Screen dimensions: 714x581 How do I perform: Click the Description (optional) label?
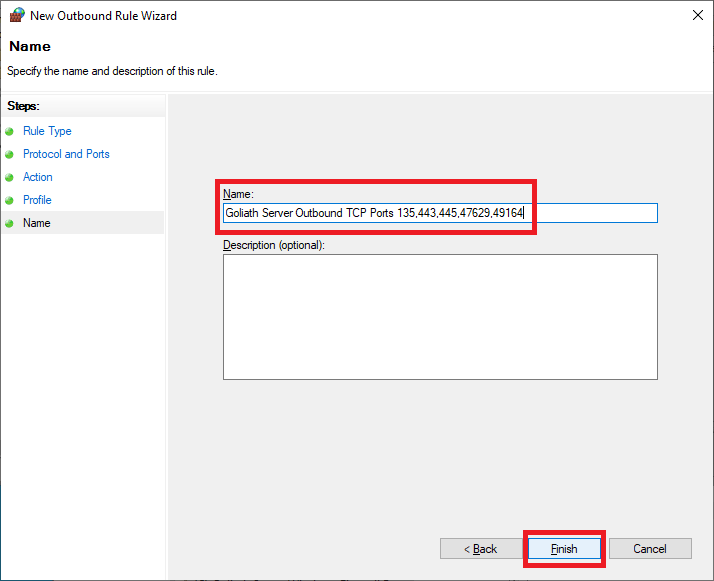pyautogui.click(x=273, y=244)
